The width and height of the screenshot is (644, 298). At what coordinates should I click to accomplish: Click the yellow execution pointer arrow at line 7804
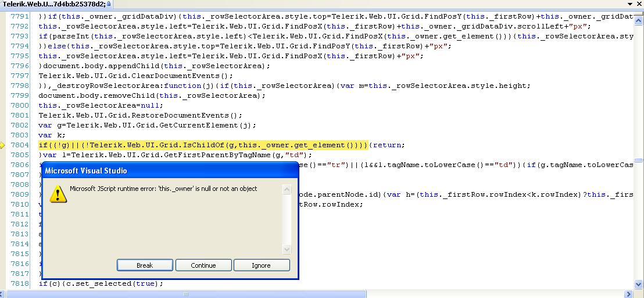pyautogui.click(x=2, y=145)
